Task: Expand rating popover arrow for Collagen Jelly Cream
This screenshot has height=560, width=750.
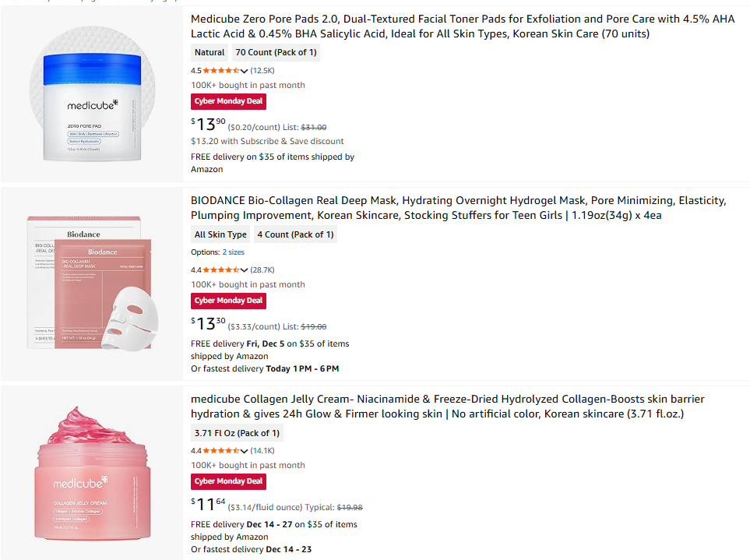Action: (x=245, y=451)
